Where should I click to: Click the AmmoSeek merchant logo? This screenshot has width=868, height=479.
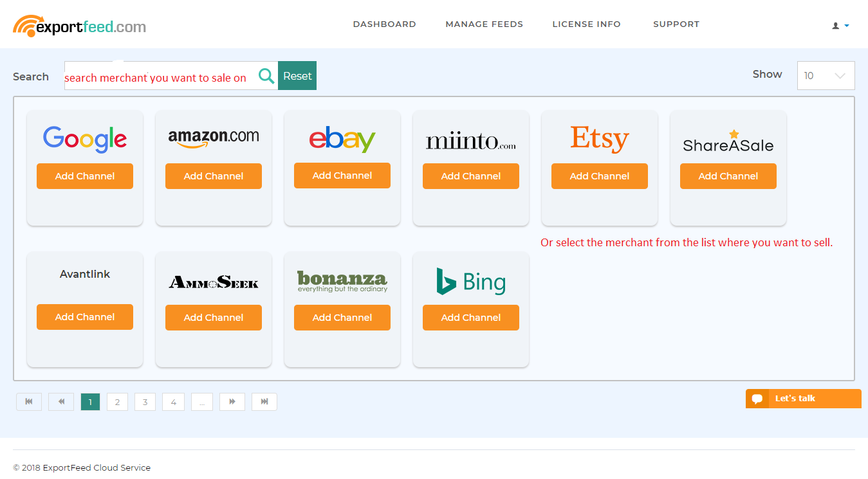coord(214,282)
